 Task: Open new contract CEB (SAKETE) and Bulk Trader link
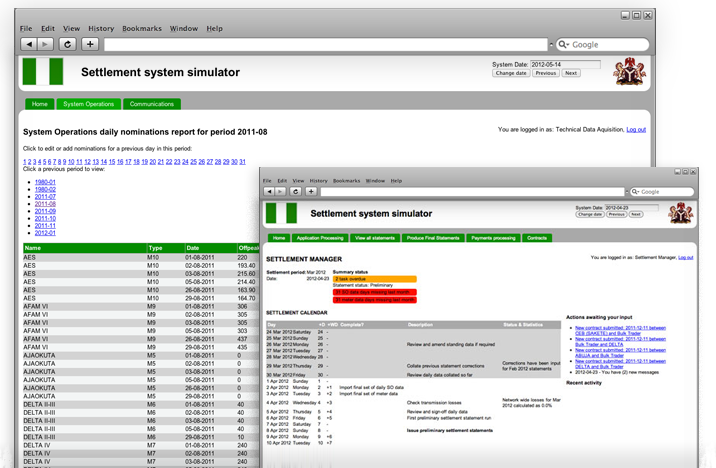620,331
